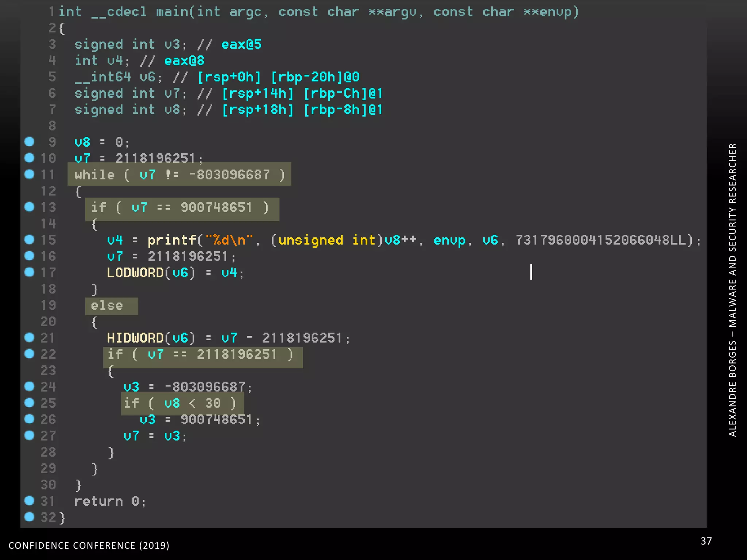Toggle breakpoint dot on line 21

pyautogui.click(x=29, y=337)
